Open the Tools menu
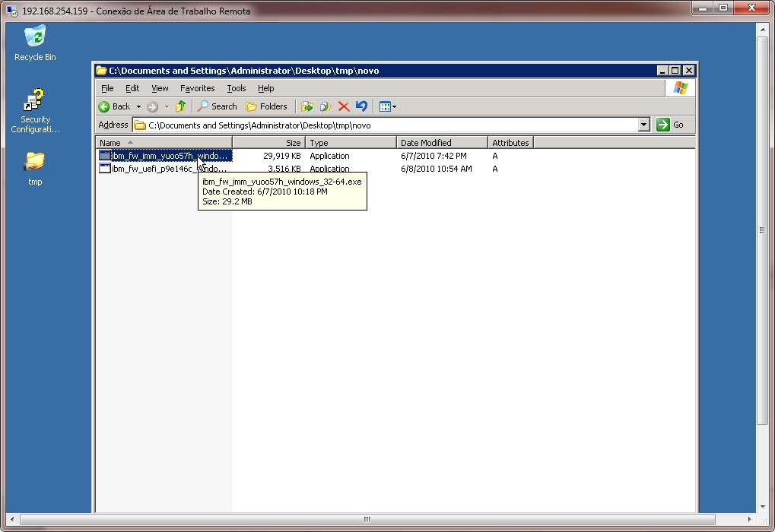 coord(236,88)
